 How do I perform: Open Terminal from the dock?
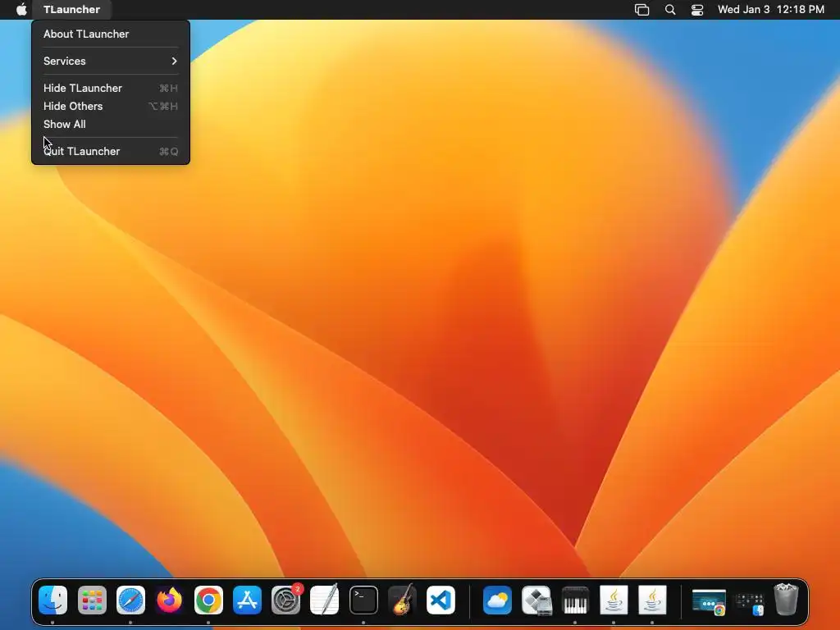[x=363, y=600]
